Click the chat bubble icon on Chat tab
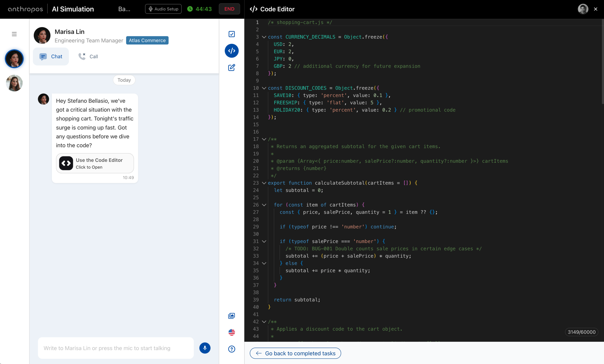Viewport: 604px width, 364px height. click(43, 57)
